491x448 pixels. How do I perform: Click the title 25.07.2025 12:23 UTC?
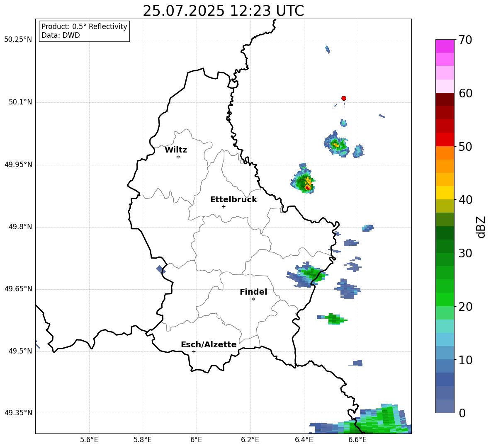click(x=223, y=11)
